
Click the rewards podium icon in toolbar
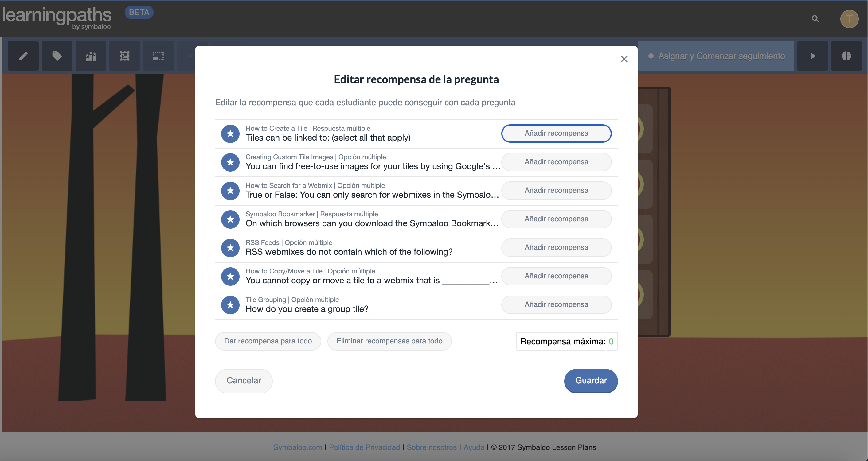pyautogui.click(x=91, y=56)
